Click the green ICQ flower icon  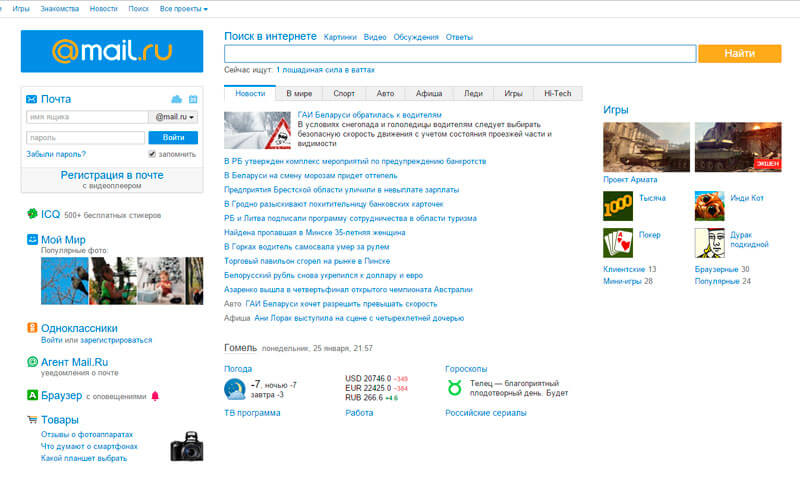pyautogui.click(x=32, y=213)
